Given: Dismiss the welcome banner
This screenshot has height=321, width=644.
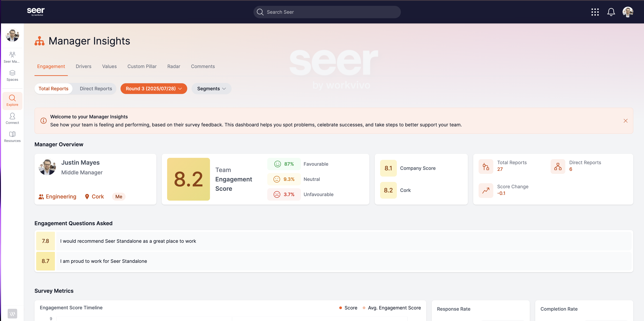Looking at the screenshot, I should (626, 121).
